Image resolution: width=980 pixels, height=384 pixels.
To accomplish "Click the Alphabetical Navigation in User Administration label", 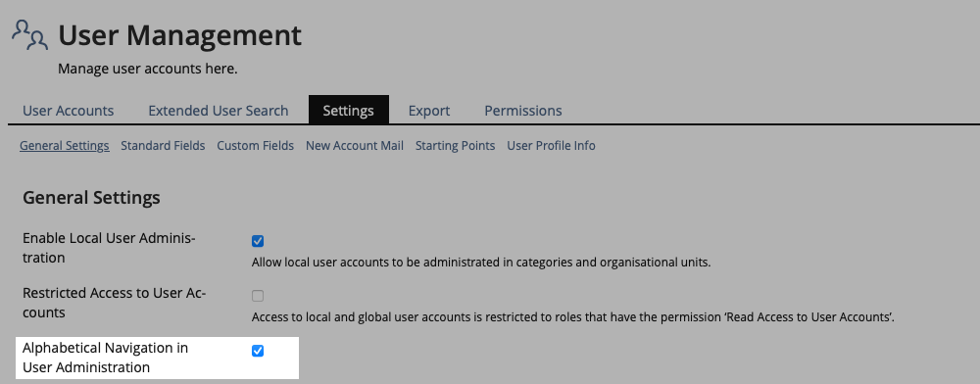I will 105,358.
